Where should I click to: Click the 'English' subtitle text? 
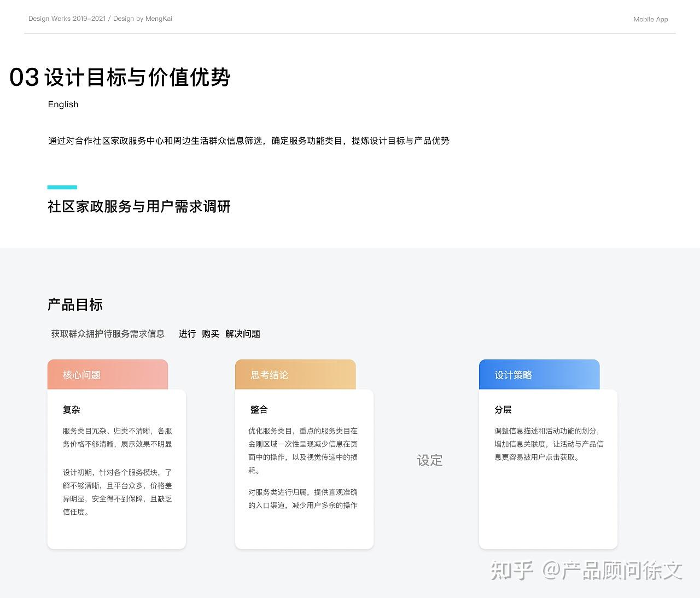pos(63,104)
